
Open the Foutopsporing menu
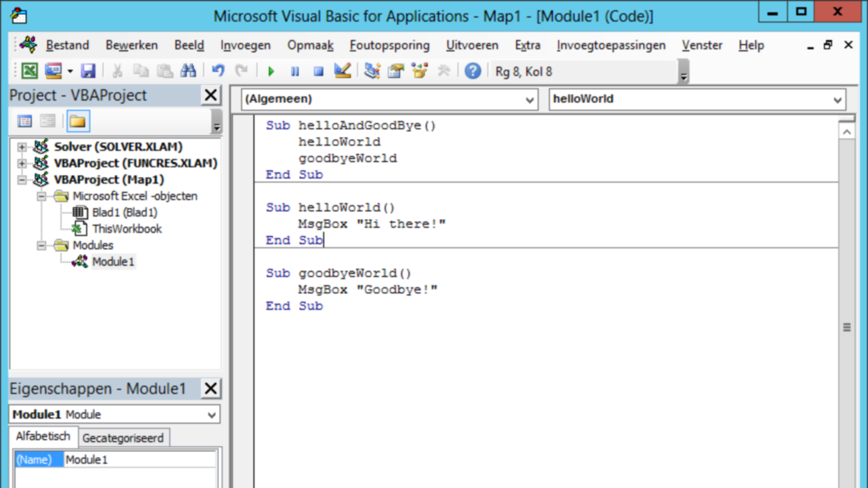[x=390, y=45]
